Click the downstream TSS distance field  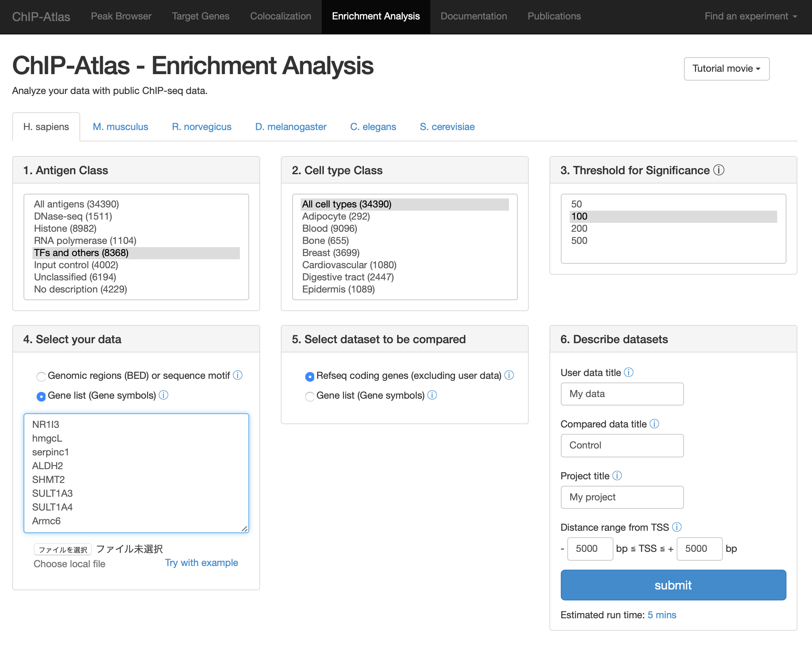click(699, 549)
